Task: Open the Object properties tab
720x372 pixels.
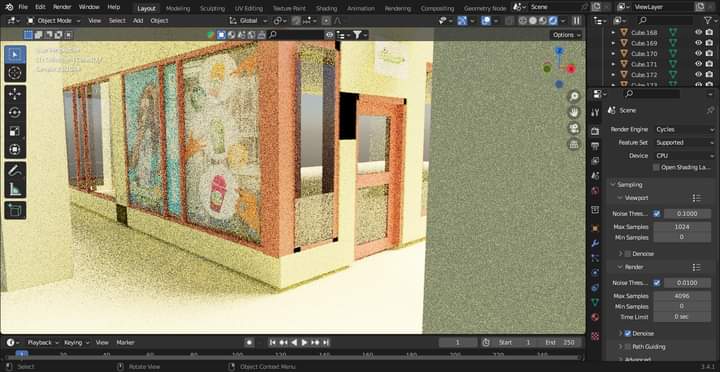Action: coord(595,228)
